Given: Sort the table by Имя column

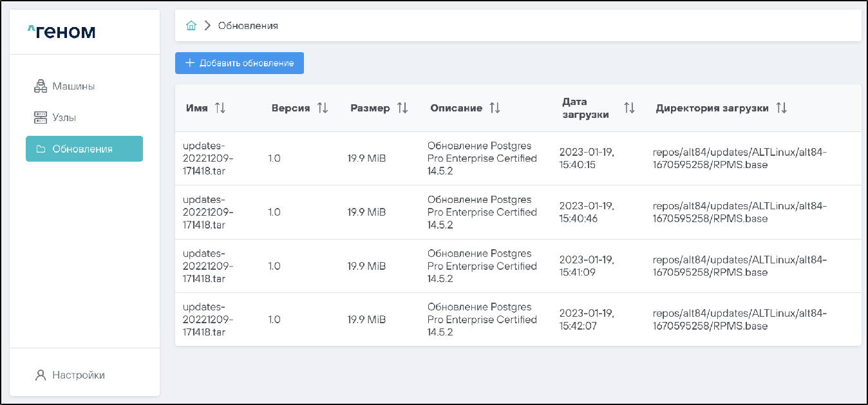Looking at the screenshot, I should tap(220, 108).
